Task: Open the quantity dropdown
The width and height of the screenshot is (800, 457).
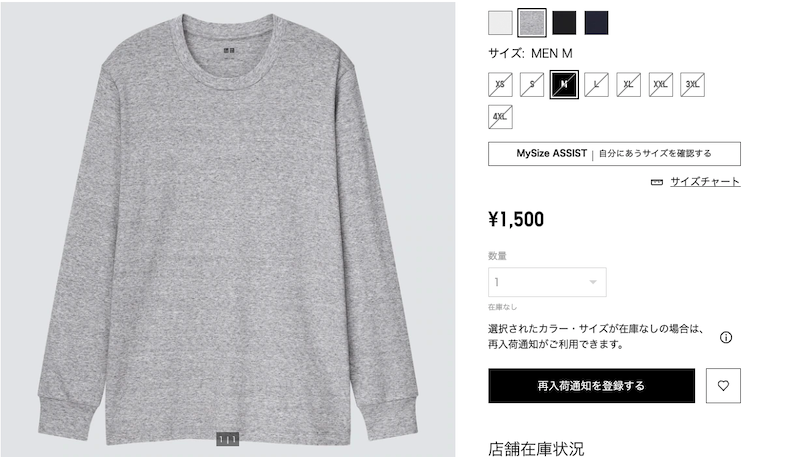Action: 547,282
